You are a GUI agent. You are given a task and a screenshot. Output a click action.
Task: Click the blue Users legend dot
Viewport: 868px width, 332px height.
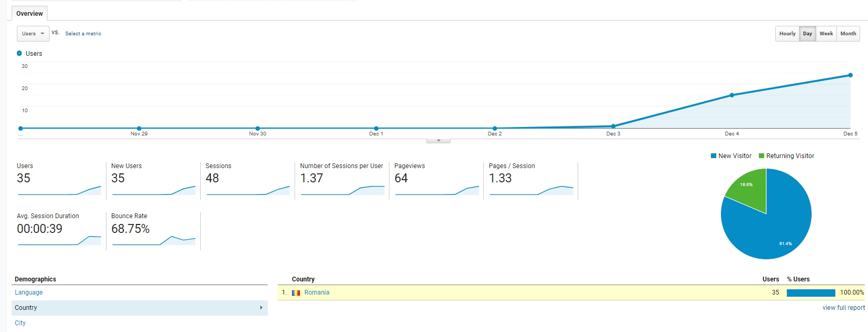[19, 53]
